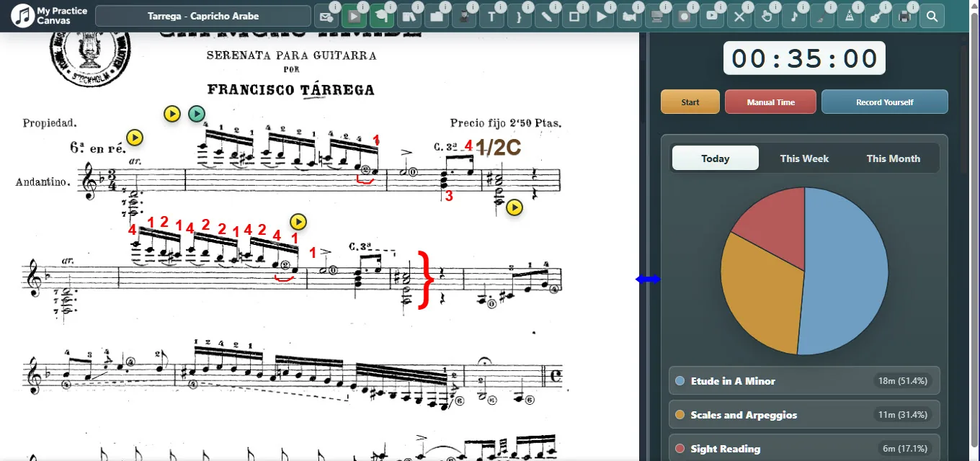Play the yellow marker below the 1/2C annotation
This screenshot has height=461, width=980.
(514, 207)
